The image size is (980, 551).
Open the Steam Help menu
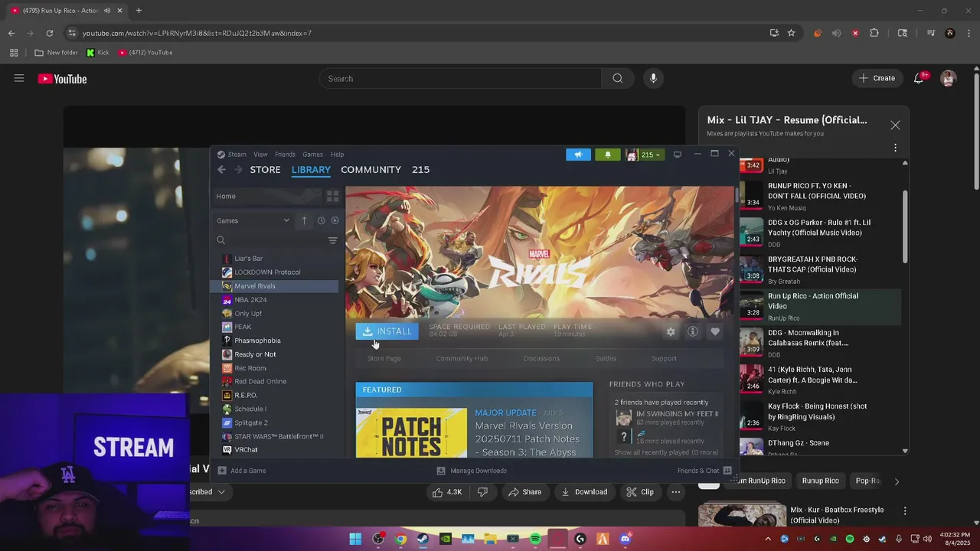[x=337, y=155]
